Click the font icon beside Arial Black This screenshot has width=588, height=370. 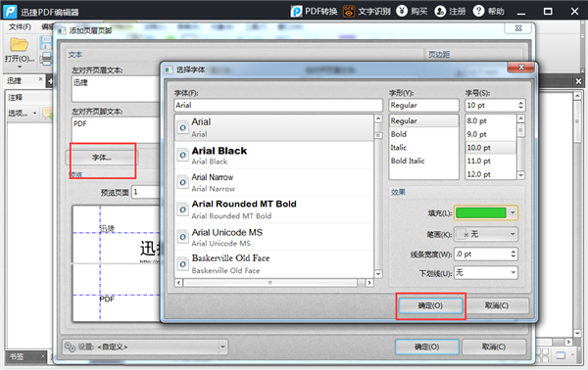(182, 155)
